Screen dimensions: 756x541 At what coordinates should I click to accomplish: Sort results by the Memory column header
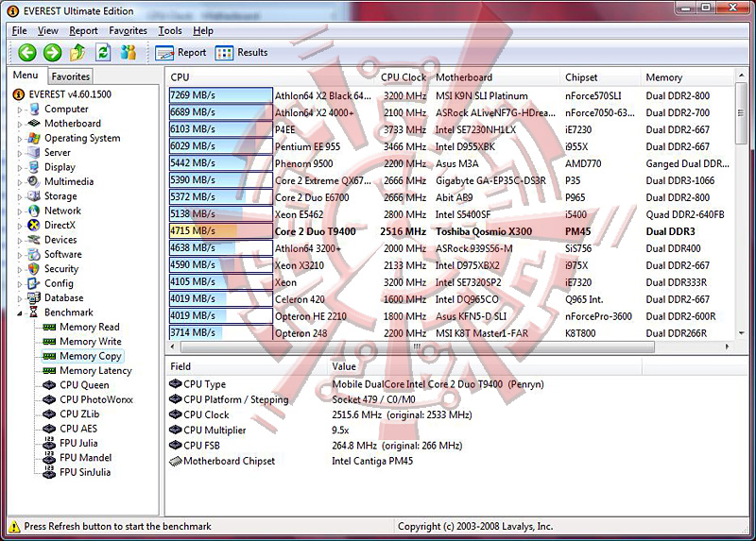pyautogui.click(x=687, y=77)
